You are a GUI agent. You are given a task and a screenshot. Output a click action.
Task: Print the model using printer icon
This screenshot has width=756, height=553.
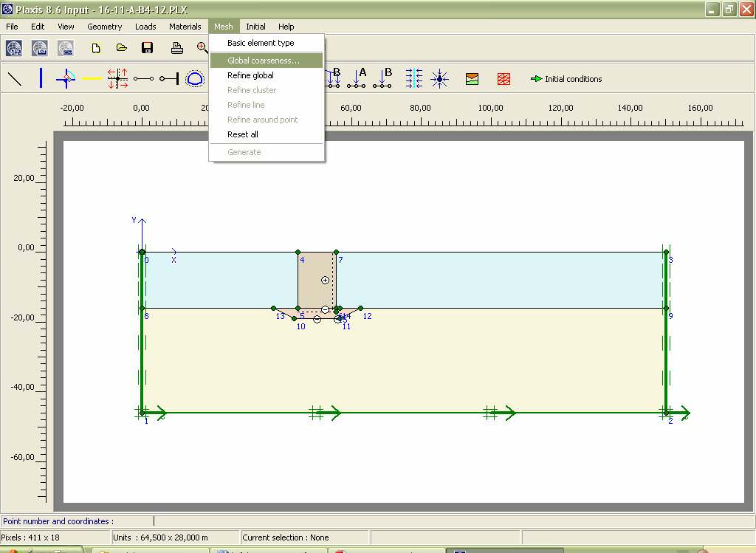(177, 48)
